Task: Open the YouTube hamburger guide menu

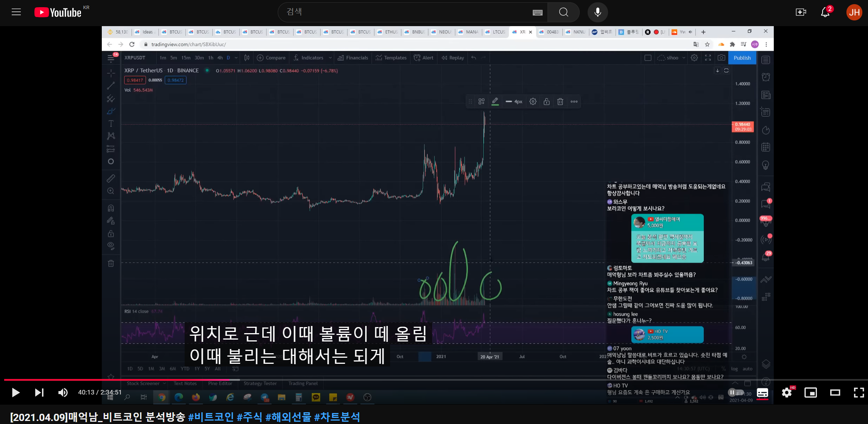Action: [x=16, y=12]
